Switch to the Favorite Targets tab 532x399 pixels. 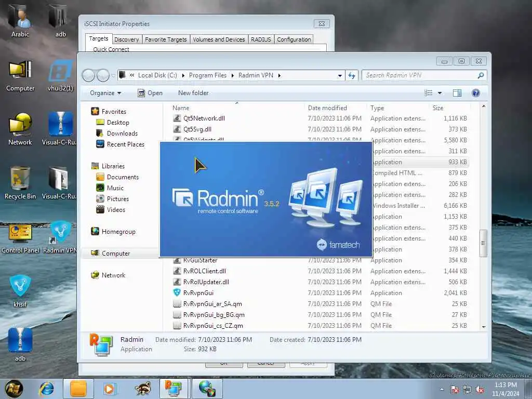pyautogui.click(x=166, y=39)
